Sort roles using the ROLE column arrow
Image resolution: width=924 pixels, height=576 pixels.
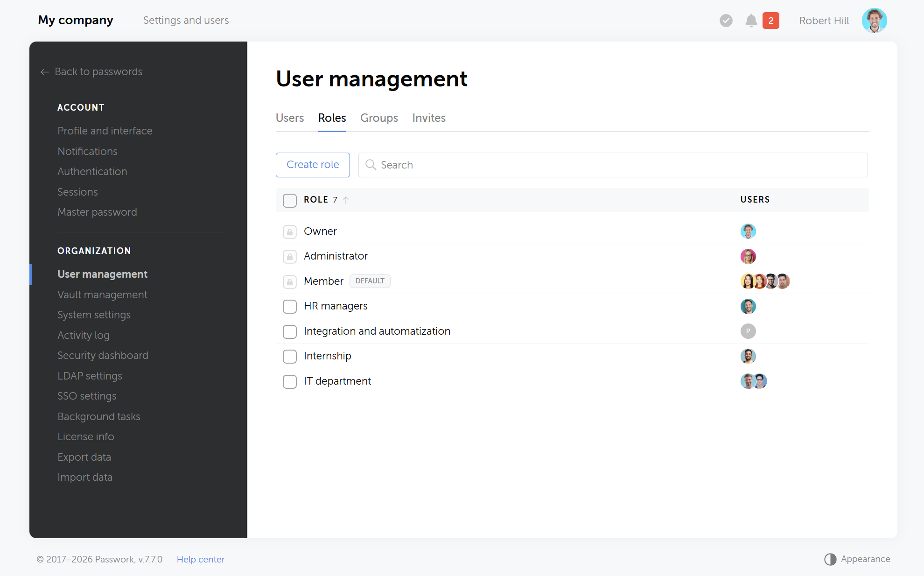[346, 200]
